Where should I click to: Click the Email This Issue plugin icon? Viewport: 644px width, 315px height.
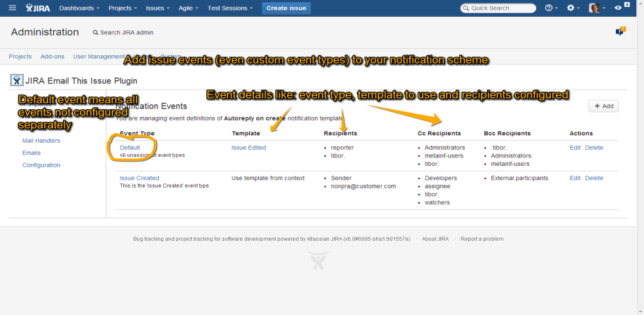tap(16, 80)
